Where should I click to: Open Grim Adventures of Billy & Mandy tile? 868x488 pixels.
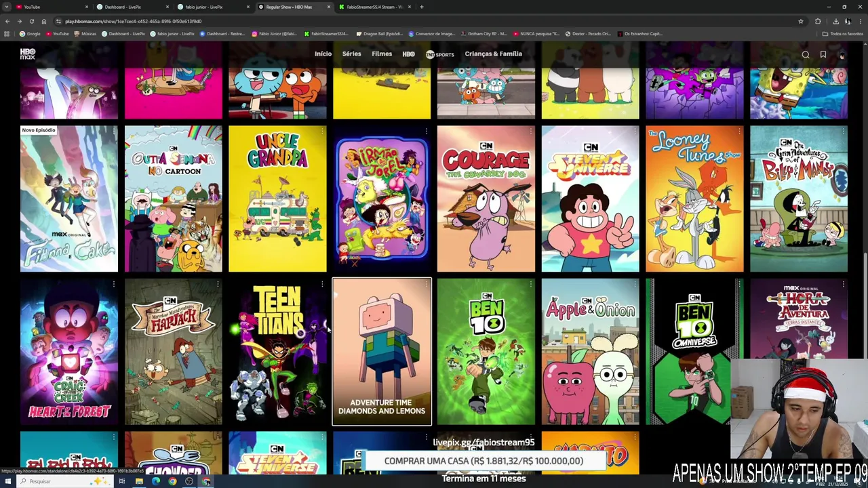tap(799, 199)
